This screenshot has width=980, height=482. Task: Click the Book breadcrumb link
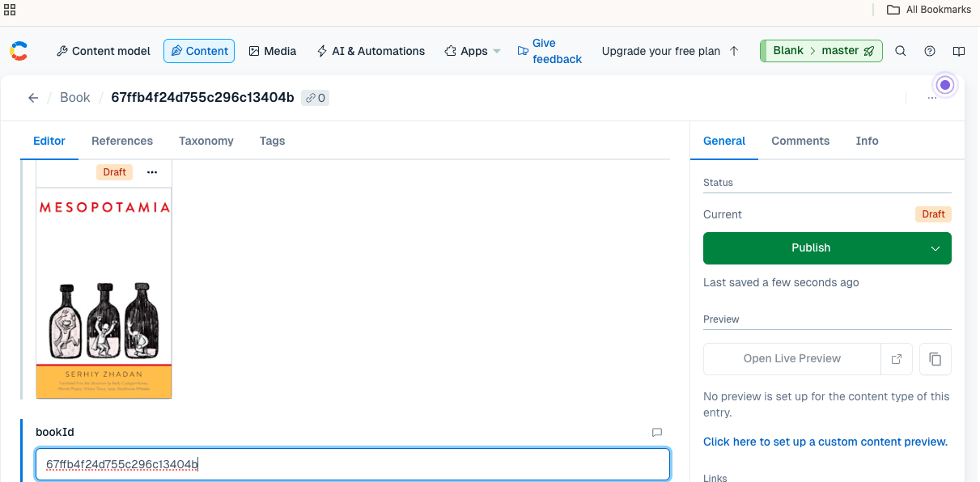(75, 98)
